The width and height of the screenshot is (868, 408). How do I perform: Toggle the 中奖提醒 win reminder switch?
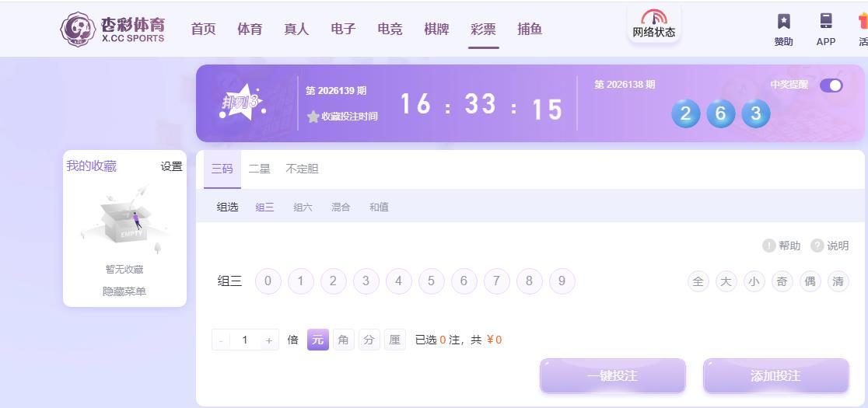(831, 85)
